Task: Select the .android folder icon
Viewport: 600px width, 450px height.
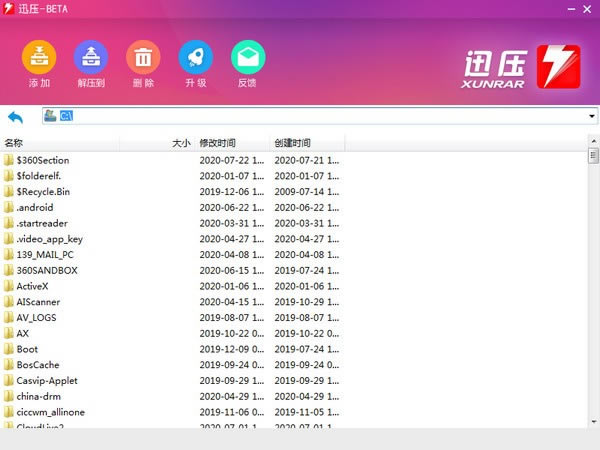Action: coord(8,207)
